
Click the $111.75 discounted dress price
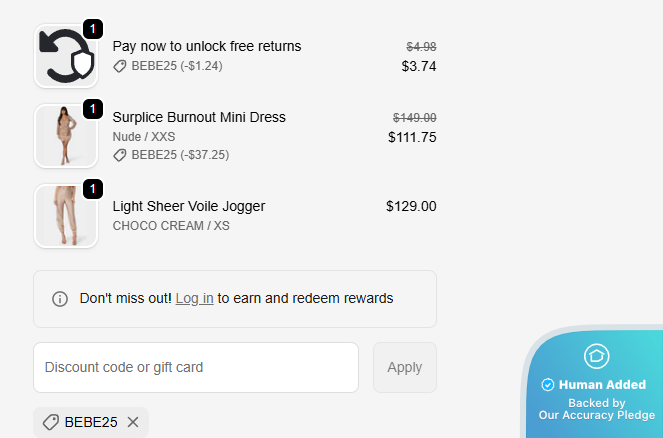pyautogui.click(x=412, y=137)
